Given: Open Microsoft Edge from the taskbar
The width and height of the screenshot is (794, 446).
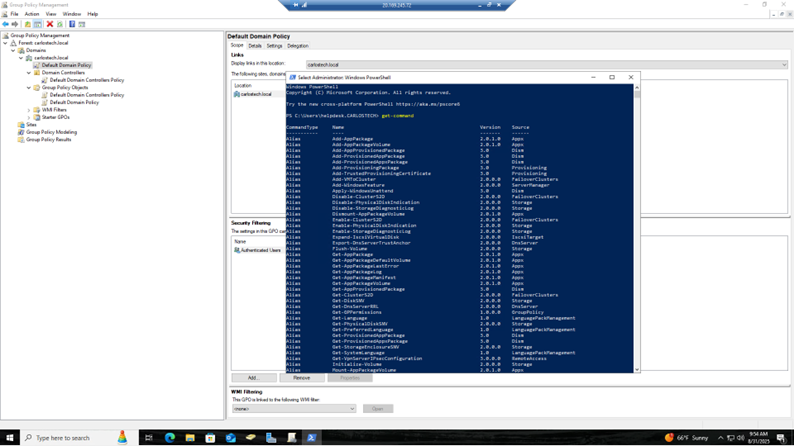Looking at the screenshot, I should tap(169, 438).
